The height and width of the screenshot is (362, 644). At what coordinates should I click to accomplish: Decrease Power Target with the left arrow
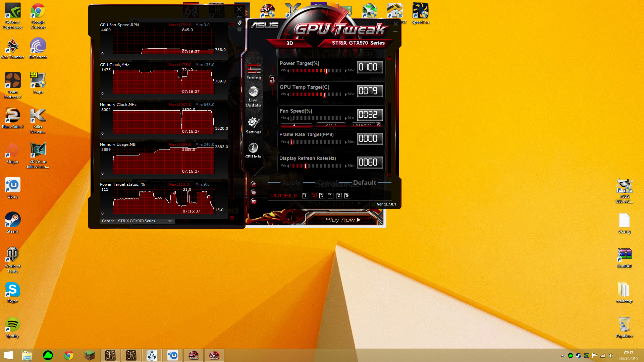(x=288, y=71)
